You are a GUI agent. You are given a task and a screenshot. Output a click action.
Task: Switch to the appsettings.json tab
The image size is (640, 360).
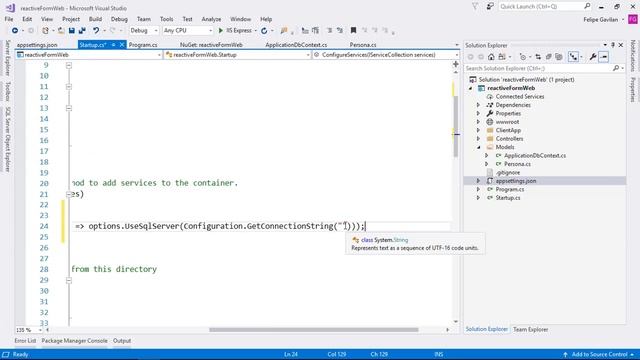point(37,45)
